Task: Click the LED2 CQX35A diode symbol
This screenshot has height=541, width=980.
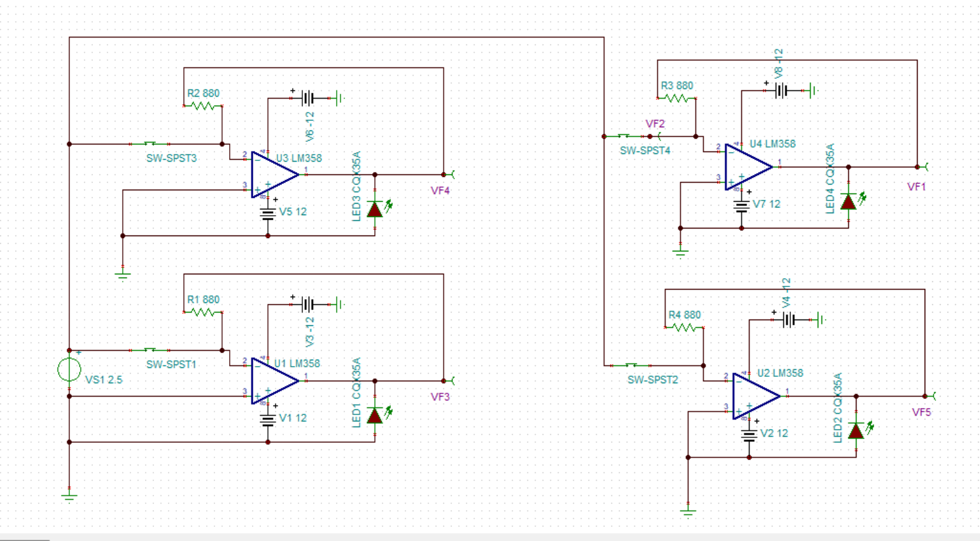Action: pos(857,430)
